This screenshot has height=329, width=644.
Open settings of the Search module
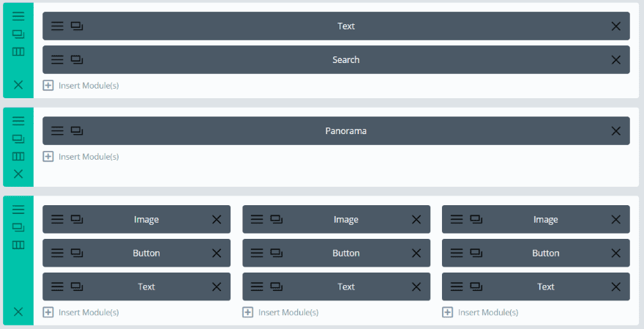coord(57,60)
